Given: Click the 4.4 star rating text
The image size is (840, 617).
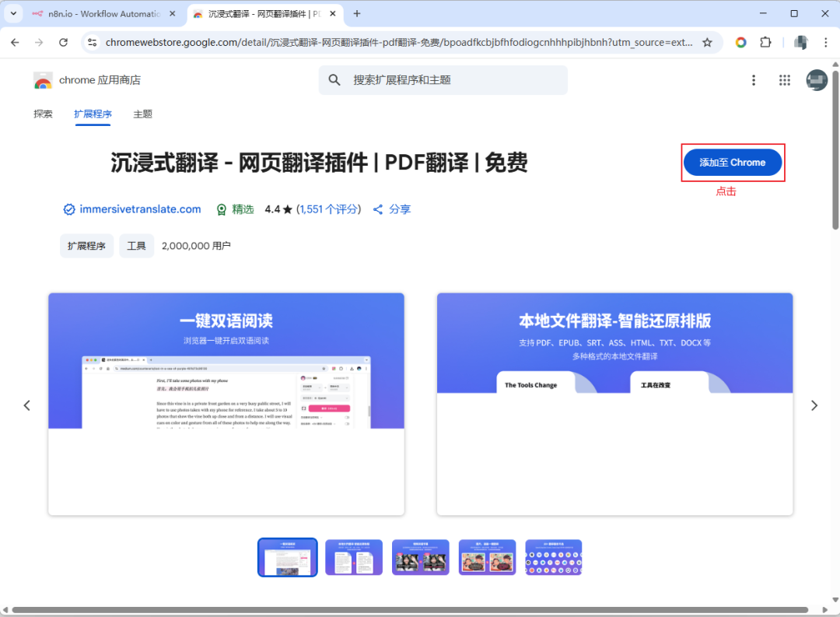Looking at the screenshot, I should click(x=278, y=209).
